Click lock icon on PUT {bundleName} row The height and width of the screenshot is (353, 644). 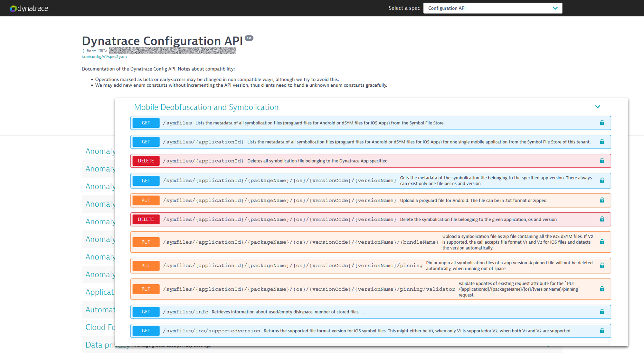602,242
